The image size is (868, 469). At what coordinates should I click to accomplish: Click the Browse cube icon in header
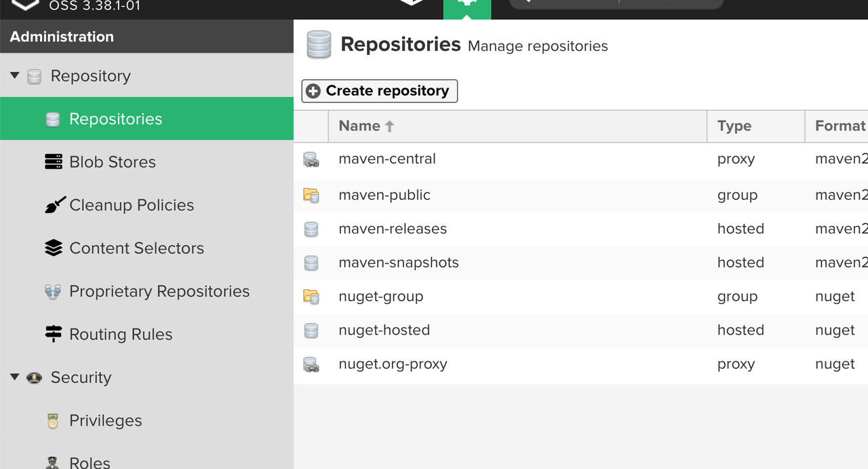pos(412,3)
